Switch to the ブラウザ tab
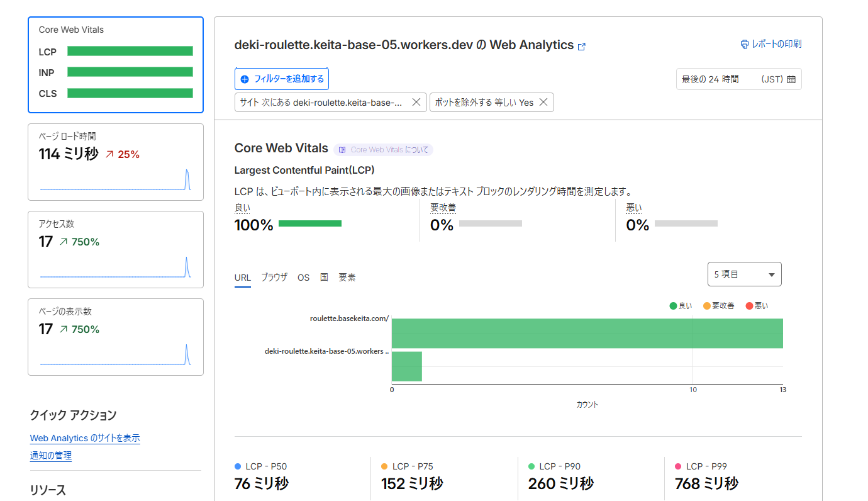 click(x=274, y=277)
